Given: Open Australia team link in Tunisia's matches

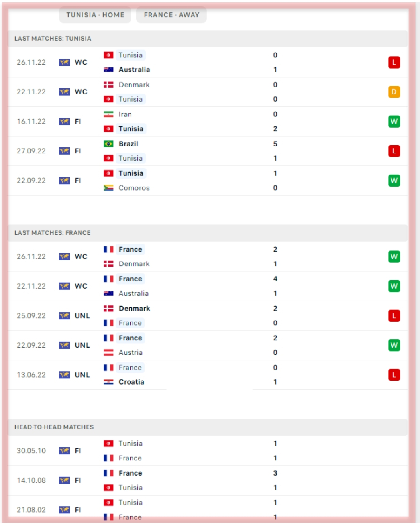Looking at the screenshot, I should 134,69.
